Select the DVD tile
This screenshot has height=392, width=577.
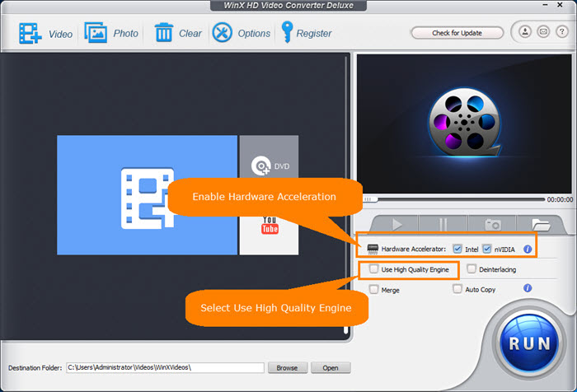tap(269, 157)
